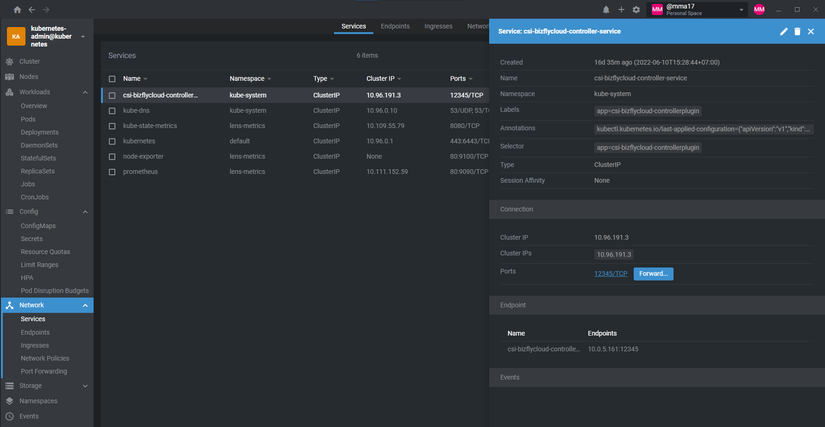The width and height of the screenshot is (825, 427).
Task: Switch to the Endpoints tab
Action: [x=395, y=26]
